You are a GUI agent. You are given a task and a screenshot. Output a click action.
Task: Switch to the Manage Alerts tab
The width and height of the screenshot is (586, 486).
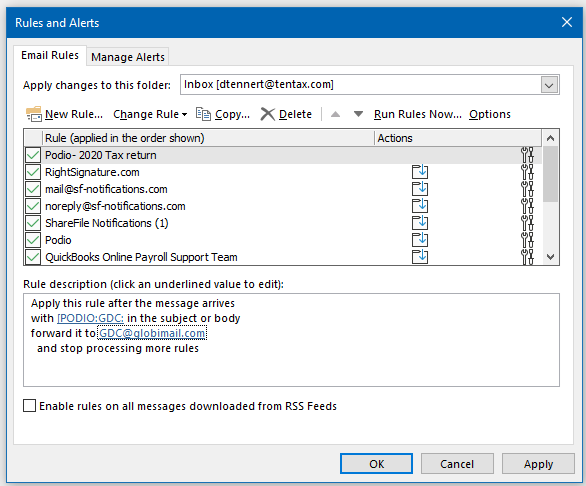pyautogui.click(x=128, y=57)
